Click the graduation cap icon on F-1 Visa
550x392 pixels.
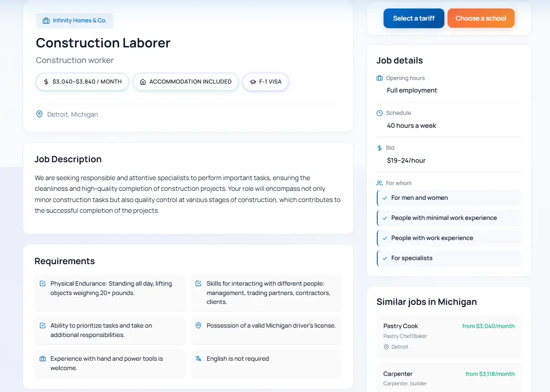coord(253,82)
